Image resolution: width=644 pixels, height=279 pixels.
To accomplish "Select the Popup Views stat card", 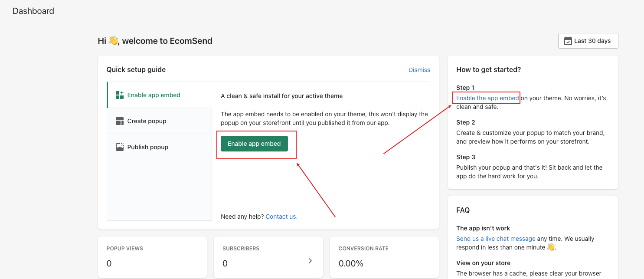I will click(x=152, y=257).
